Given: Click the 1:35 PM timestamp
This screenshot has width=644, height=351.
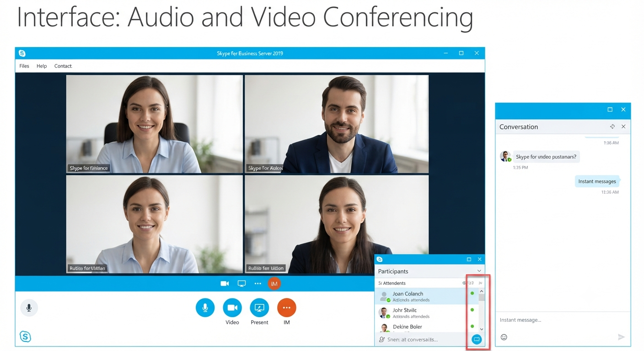Looking at the screenshot, I should point(521,168).
